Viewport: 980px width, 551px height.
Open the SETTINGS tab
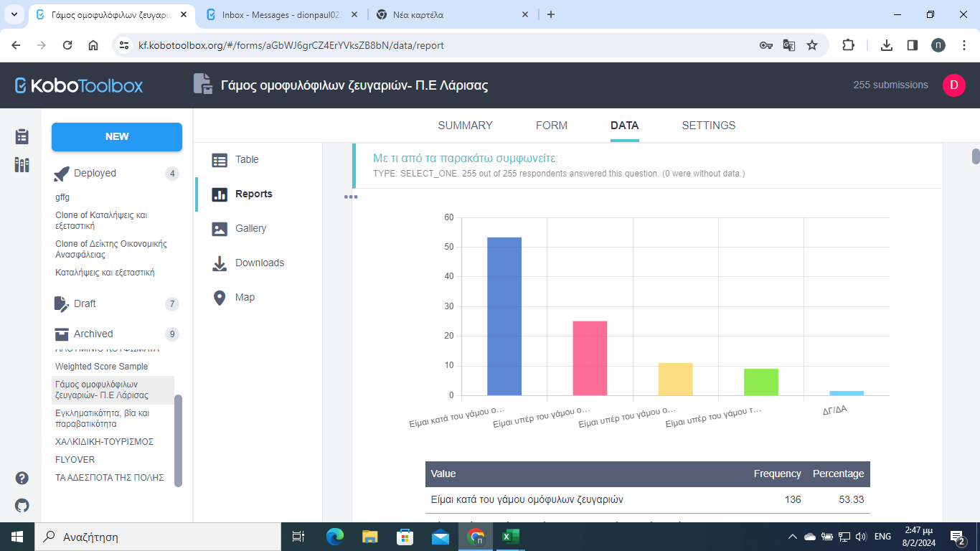pyautogui.click(x=708, y=125)
